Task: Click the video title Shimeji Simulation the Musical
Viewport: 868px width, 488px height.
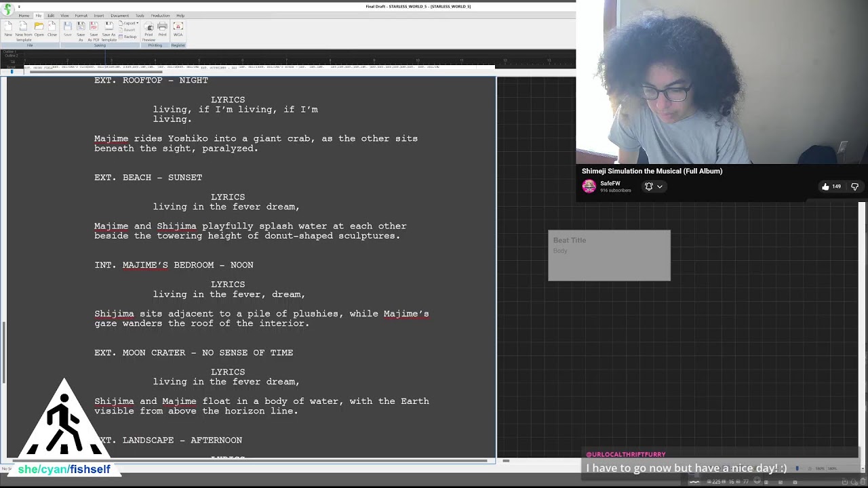Action: coord(652,171)
